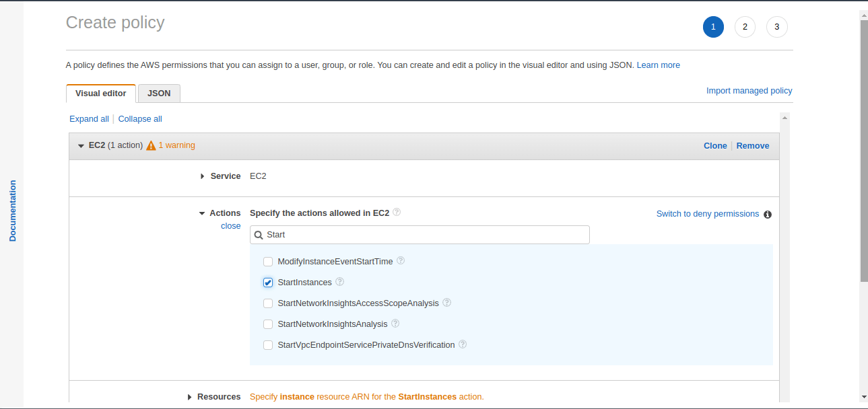868x409 pixels.
Task: Click the actions search field containing 'Start'
Action: (420, 235)
